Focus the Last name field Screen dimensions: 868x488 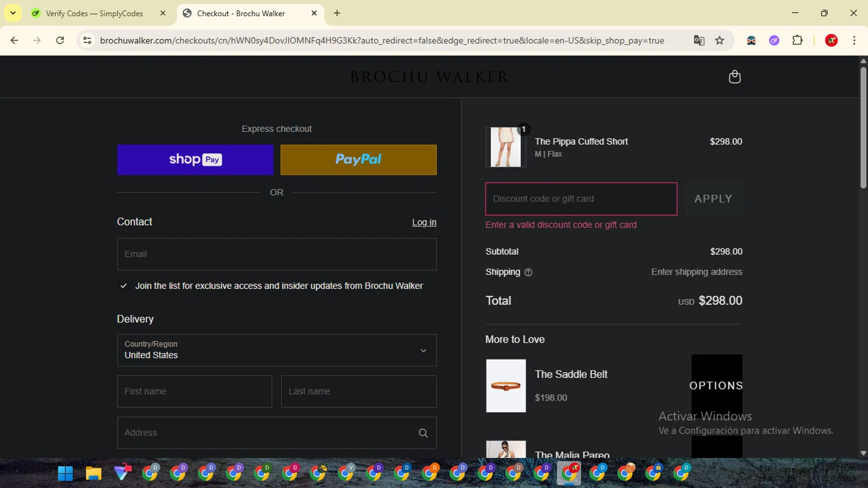(x=359, y=391)
